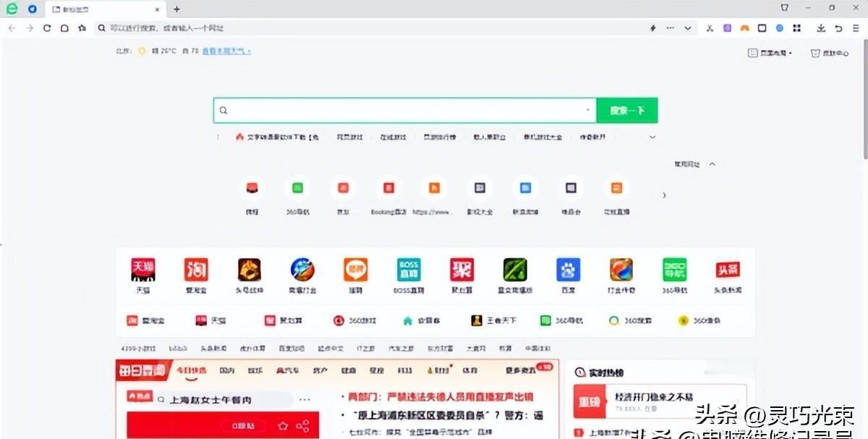Click the star favorite icon on red card

point(284,426)
